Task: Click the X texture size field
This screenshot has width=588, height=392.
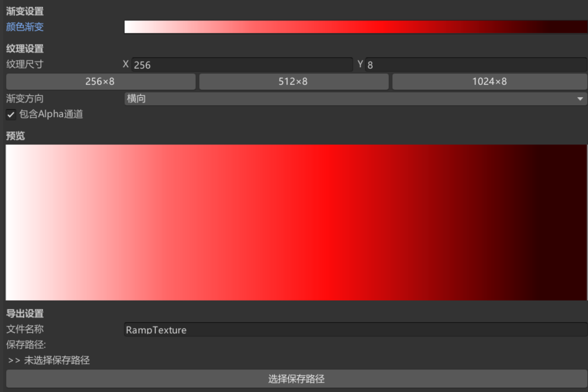Action: click(242, 65)
